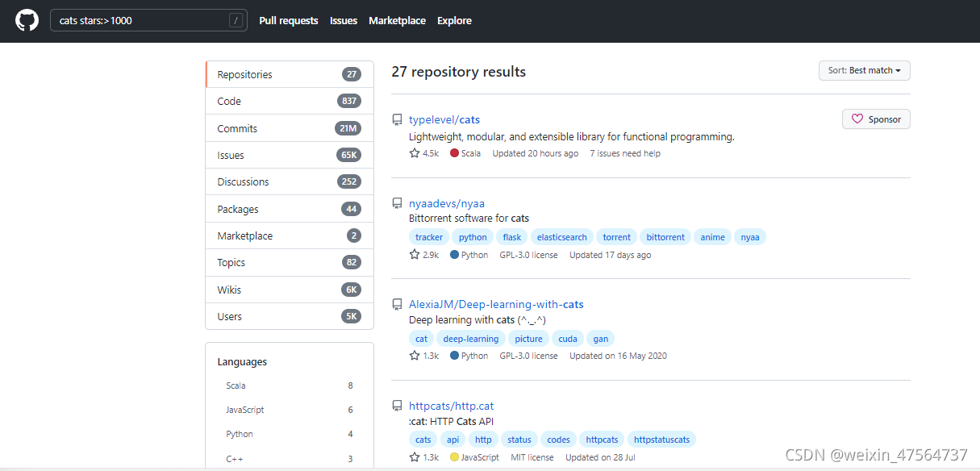Click the status topic tag
This screenshot has height=471, width=980.
click(x=519, y=440)
